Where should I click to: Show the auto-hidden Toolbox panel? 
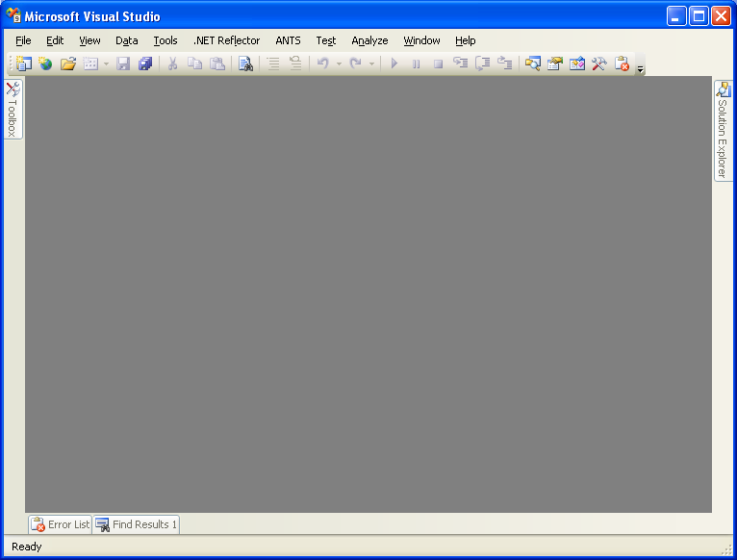[x=13, y=110]
